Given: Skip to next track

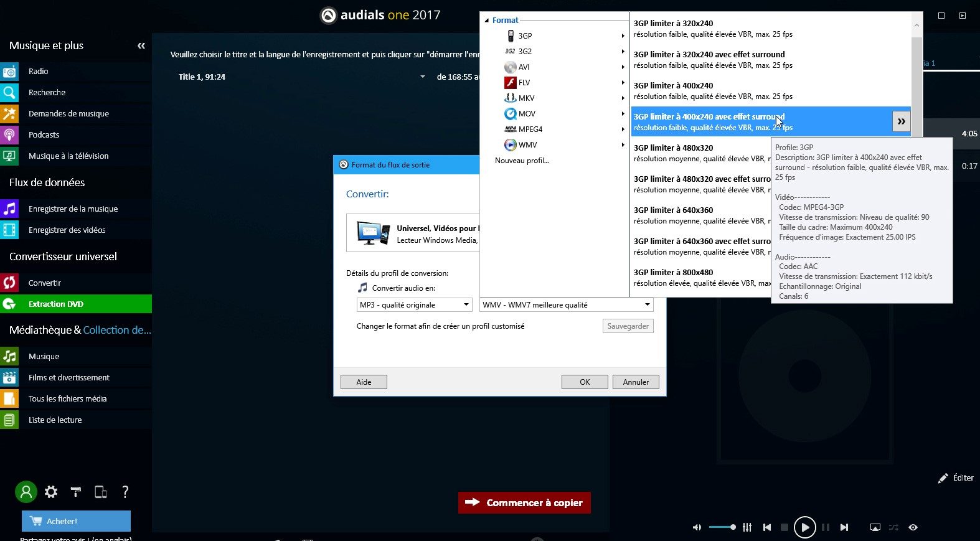Looking at the screenshot, I should 844,527.
